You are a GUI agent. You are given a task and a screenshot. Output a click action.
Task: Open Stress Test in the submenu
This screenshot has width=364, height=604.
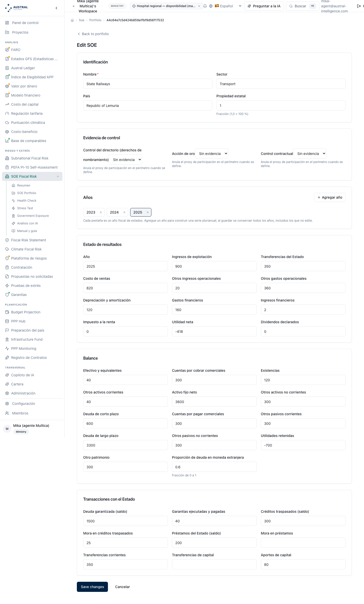pos(25,208)
